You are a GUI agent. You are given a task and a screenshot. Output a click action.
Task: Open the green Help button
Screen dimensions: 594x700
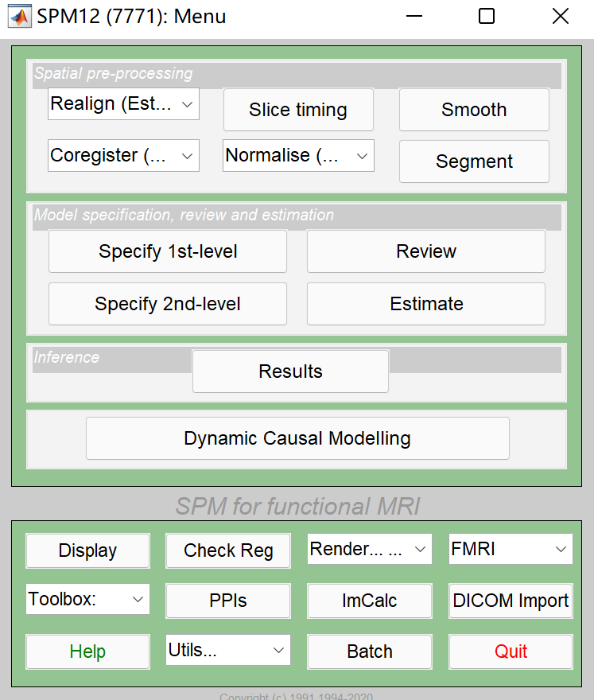click(x=87, y=651)
